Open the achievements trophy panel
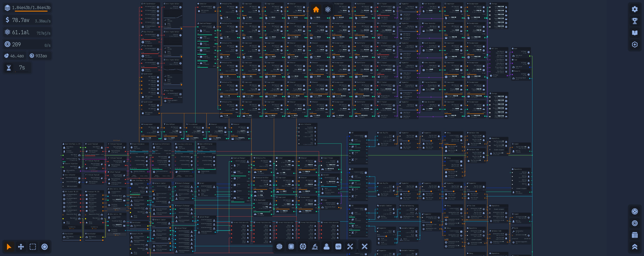 tap(634, 21)
